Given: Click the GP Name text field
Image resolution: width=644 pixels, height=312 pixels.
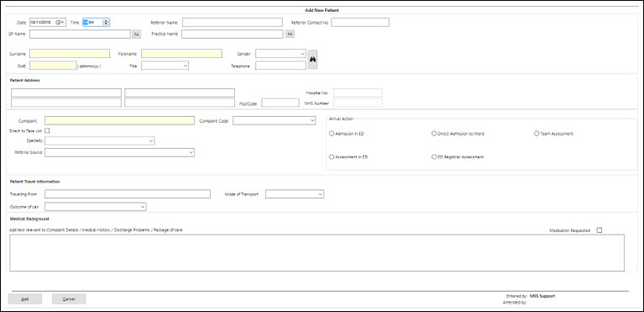Looking at the screenshot, I should coord(80,34).
